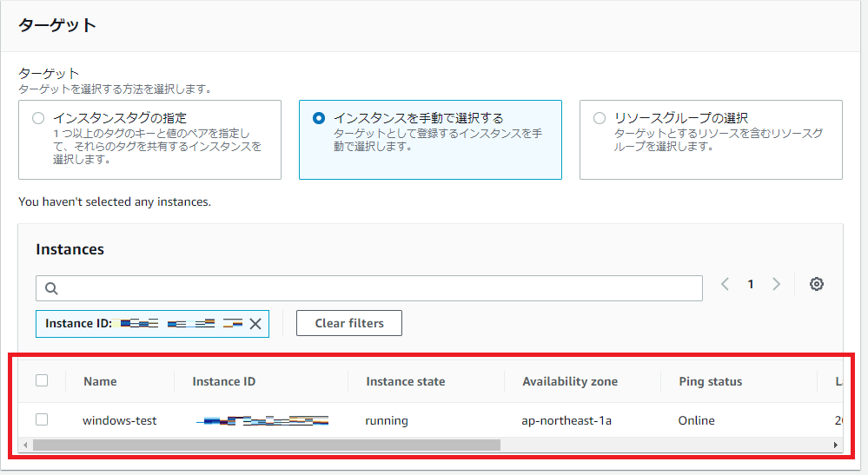Click the running instance state cell
Screen dimensions: 868x475
[x=387, y=421]
